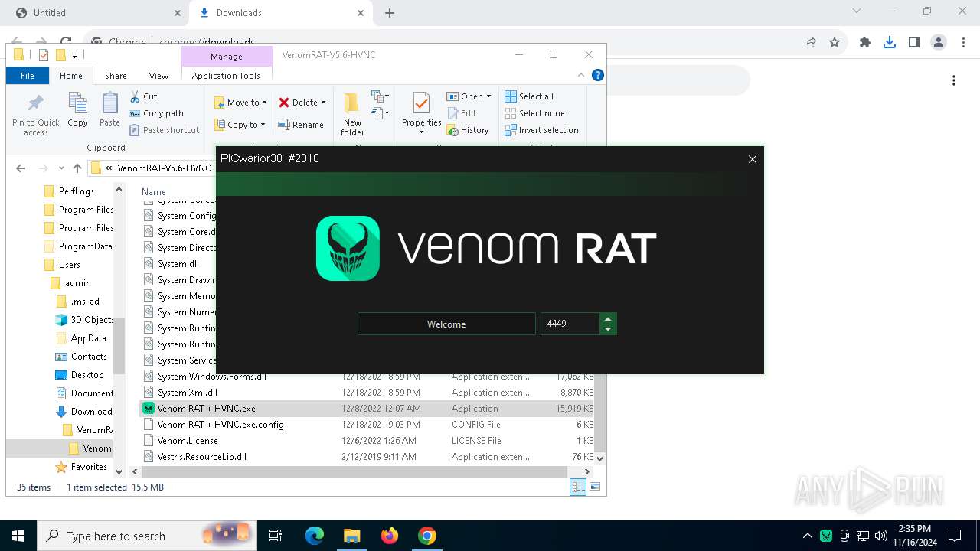Image resolution: width=980 pixels, height=551 pixels.
Task: Open New item dropdown in ribbon
Action: [380, 96]
